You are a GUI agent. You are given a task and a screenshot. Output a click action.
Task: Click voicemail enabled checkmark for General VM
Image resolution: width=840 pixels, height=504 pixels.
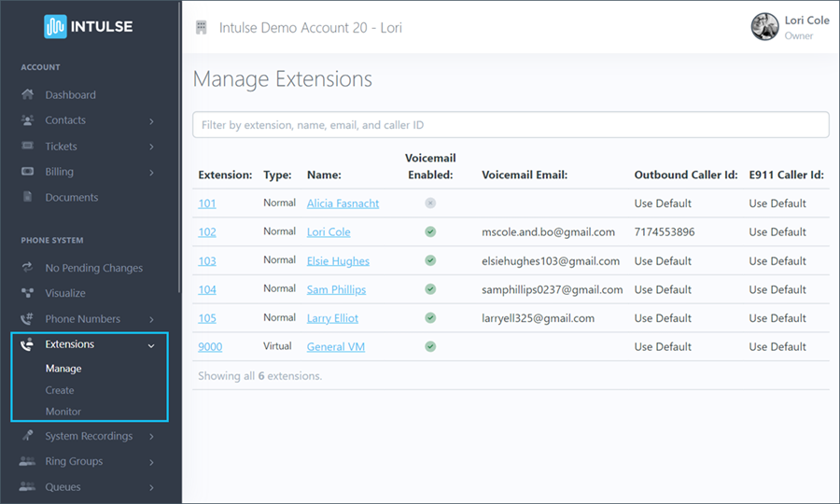pyautogui.click(x=430, y=346)
